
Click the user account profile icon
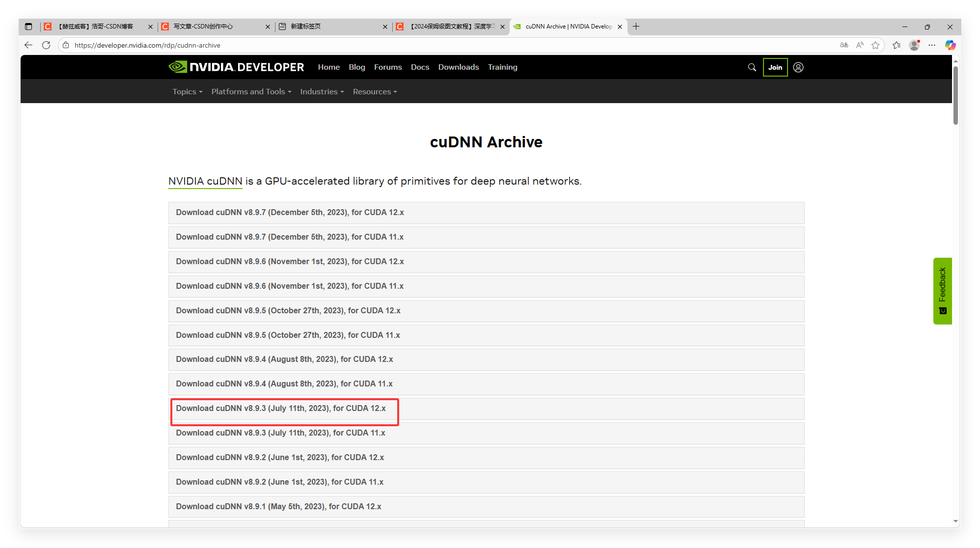click(798, 67)
